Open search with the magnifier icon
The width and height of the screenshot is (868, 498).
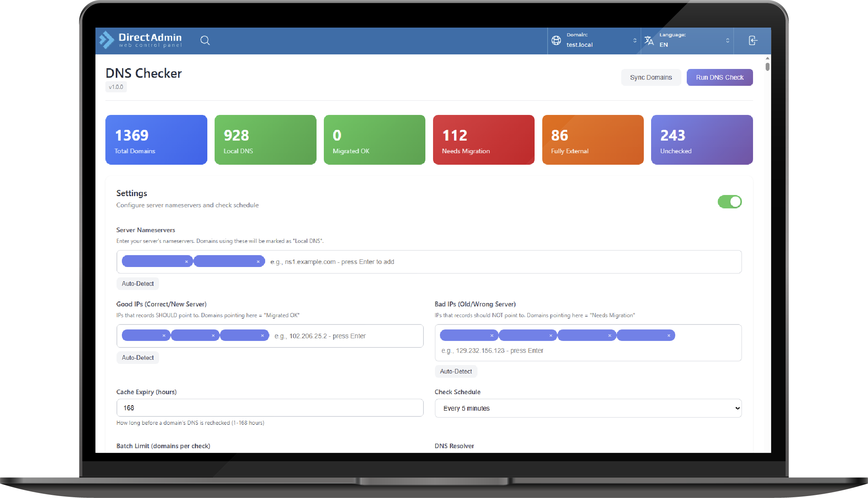[205, 40]
